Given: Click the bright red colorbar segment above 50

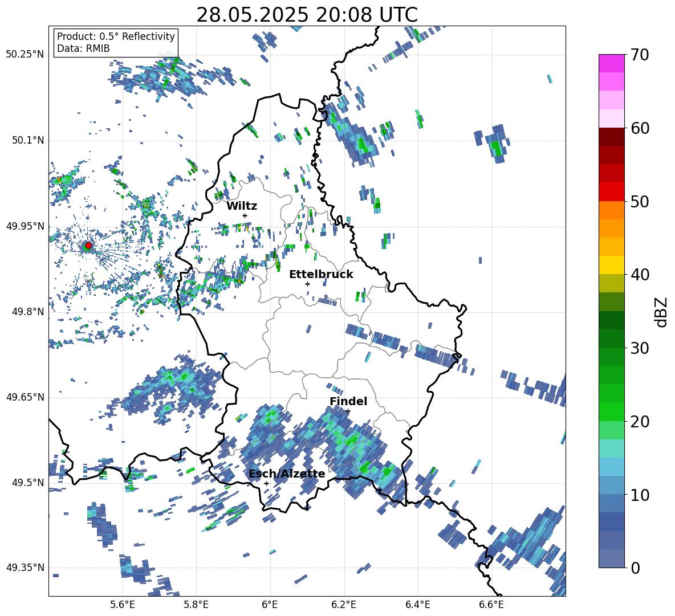Looking at the screenshot, I should point(611,192).
